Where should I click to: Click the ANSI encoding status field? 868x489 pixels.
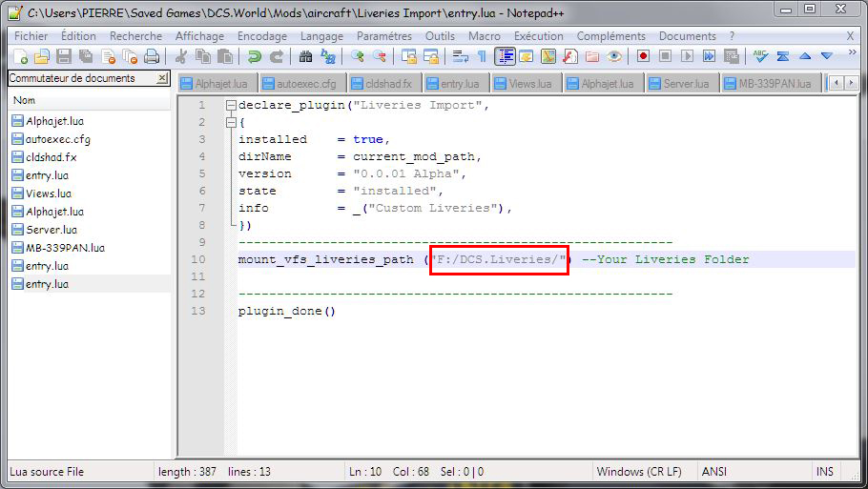[714, 472]
